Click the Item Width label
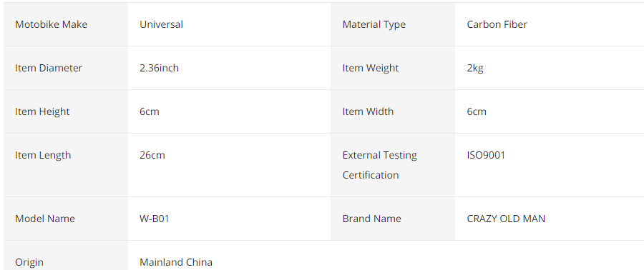Image resolution: width=644 pixels, height=270 pixels. click(x=368, y=111)
